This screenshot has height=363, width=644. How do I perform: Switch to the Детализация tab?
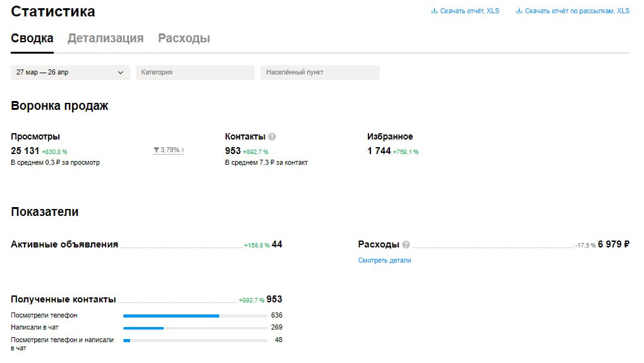point(106,39)
